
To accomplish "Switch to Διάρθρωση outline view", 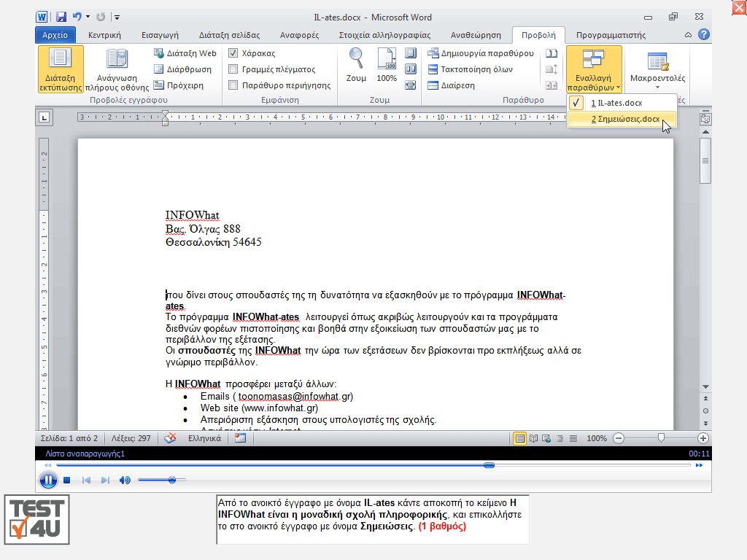I will click(x=183, y=69).
